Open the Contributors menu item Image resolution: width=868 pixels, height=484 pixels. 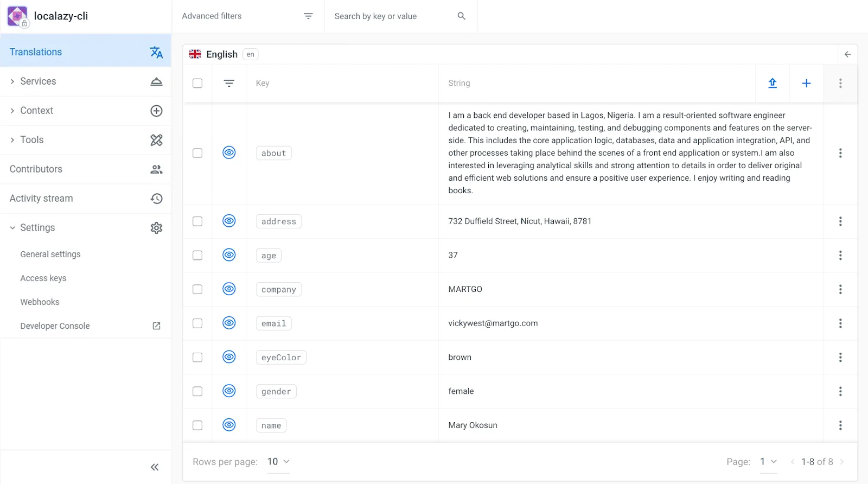(36, 169)
